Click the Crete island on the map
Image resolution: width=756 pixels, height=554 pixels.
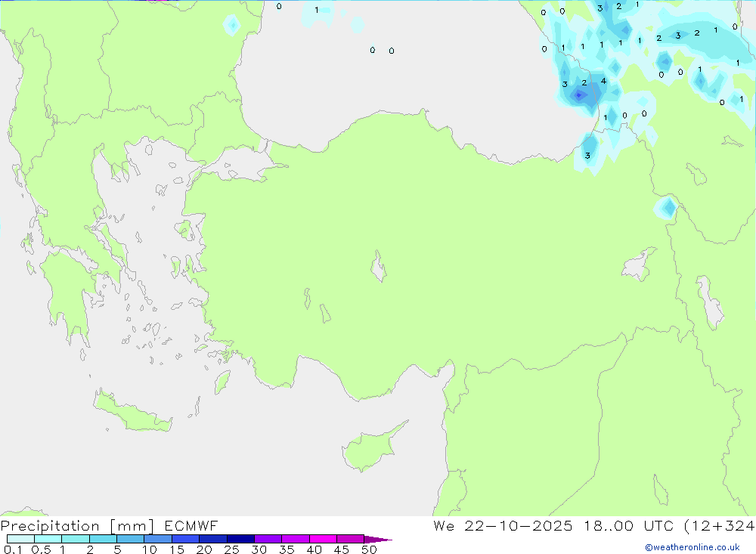tap(132, 412)
